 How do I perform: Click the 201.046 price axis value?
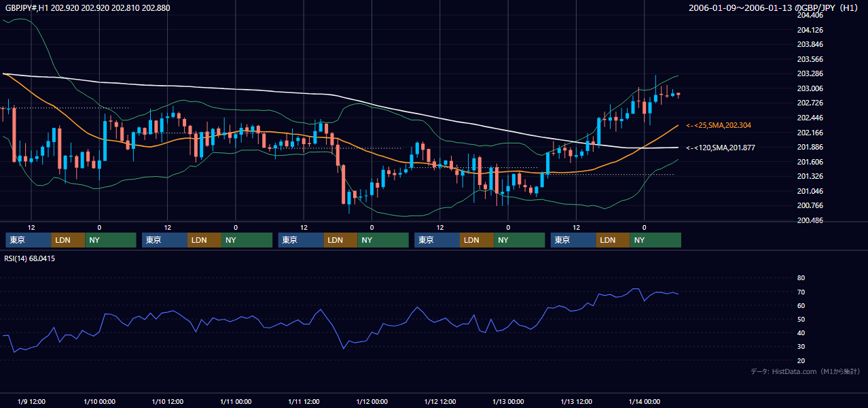[810, 191]
